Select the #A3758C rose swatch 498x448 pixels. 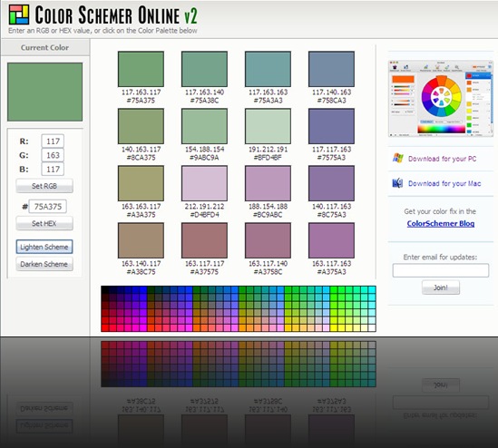(x=269, y=240)
